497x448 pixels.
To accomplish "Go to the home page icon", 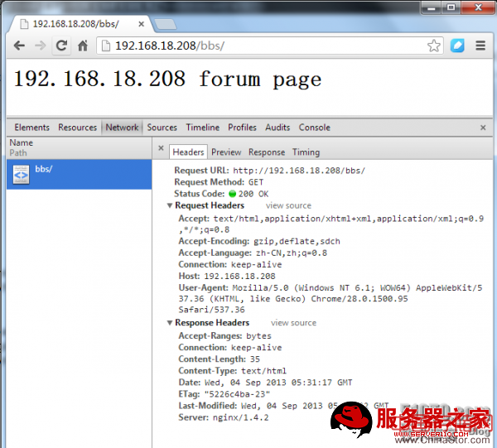I will [83, 46].
